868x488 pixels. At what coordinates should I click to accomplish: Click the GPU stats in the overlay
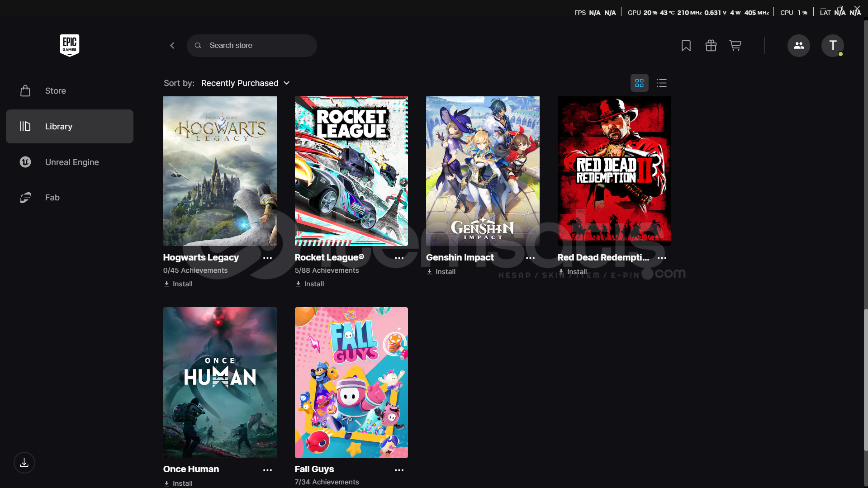(x=698, y=13)
